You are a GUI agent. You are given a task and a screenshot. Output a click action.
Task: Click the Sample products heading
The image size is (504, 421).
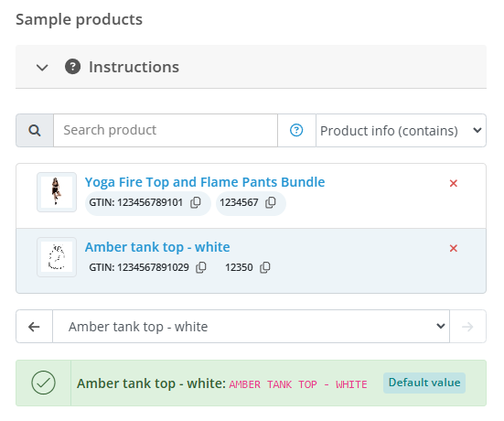click(79, 19)
